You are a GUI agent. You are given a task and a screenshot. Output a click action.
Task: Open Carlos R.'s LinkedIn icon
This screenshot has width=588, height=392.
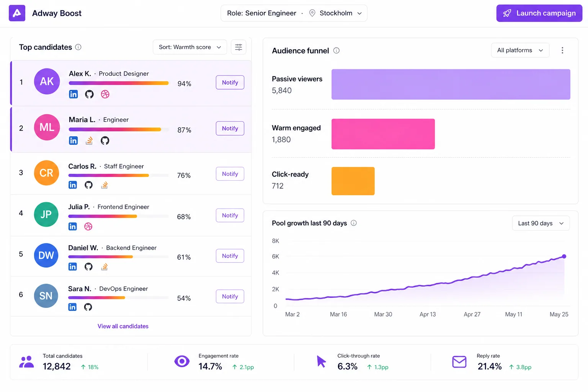73,185
